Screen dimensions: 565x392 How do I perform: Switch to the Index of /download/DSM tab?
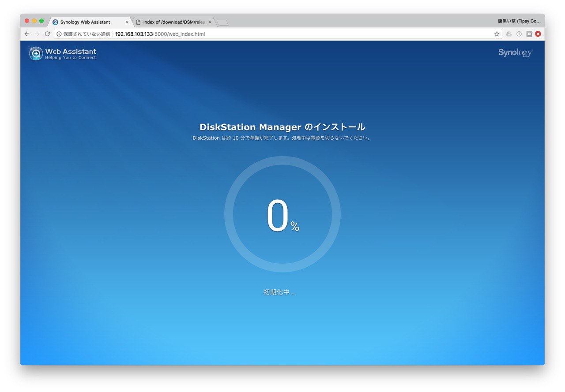(x=174, y=22)
